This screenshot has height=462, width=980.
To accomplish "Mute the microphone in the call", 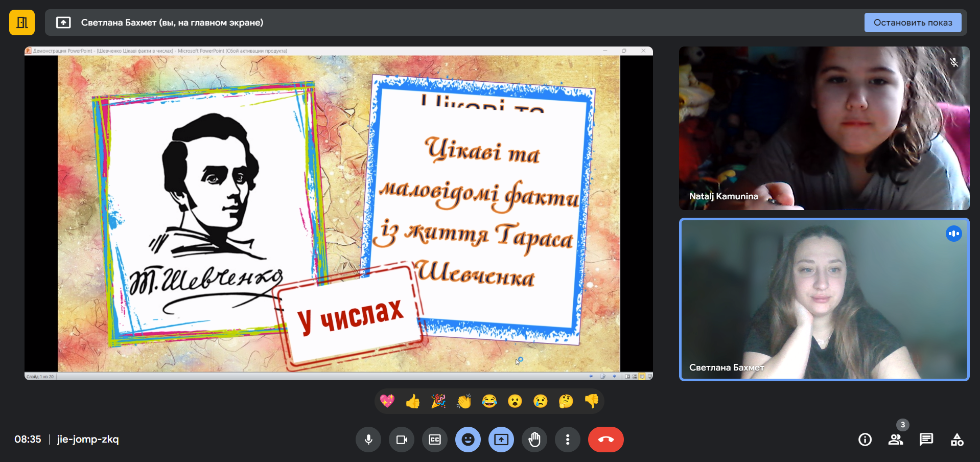I will pyautogui.click(x=368, y=440).
